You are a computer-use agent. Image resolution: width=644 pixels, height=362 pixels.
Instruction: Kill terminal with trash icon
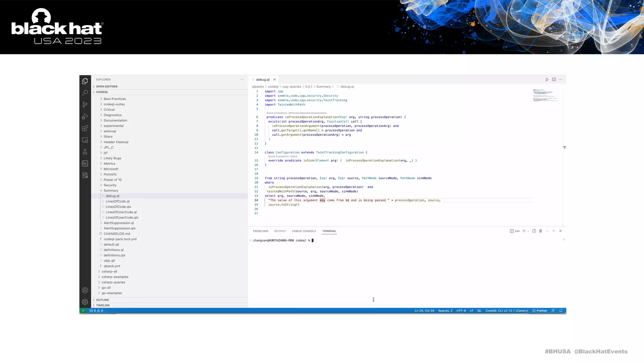point(541,231)
